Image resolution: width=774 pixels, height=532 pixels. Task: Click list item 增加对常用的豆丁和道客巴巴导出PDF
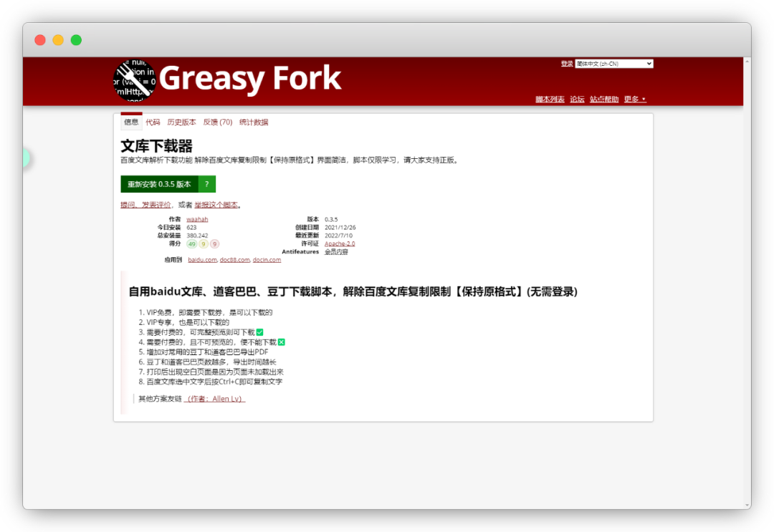(x=207, y=352)
